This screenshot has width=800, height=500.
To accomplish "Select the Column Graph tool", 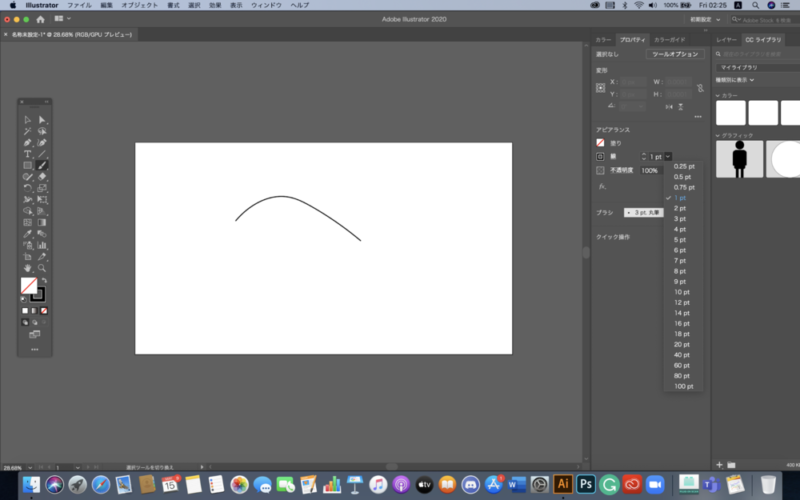I will [42, 245].
